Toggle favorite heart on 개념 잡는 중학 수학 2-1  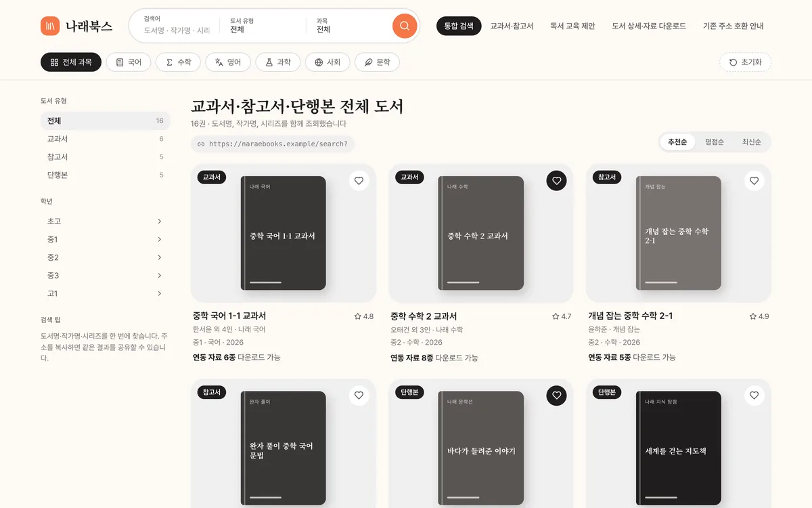[754, 181]
